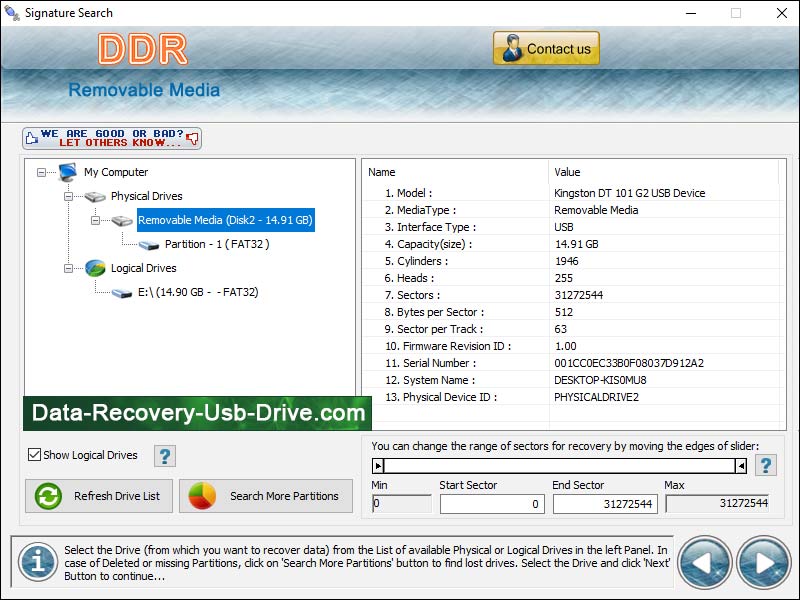The width and height of the screenshot is (800, 600).
Task: Open help icon beside the sector slider
Action: 765,465
